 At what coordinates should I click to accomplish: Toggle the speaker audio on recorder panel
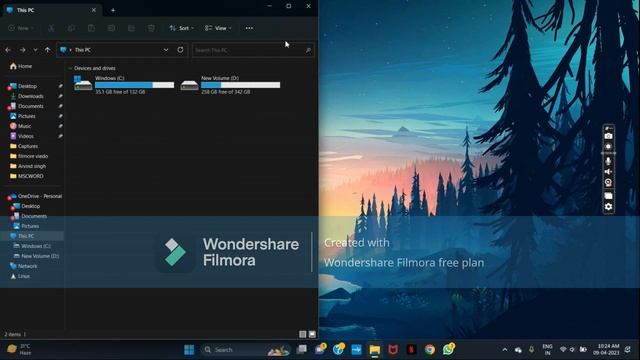(x=608, y=171)
